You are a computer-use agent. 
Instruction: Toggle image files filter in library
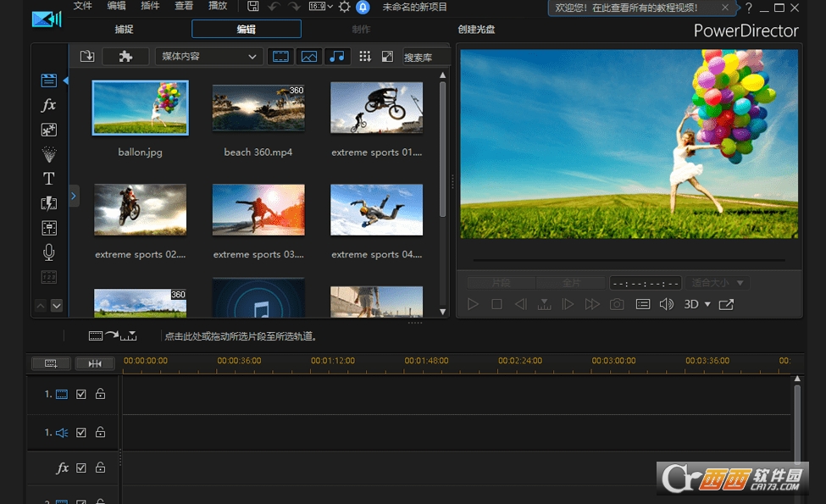[x=309, y=57]
